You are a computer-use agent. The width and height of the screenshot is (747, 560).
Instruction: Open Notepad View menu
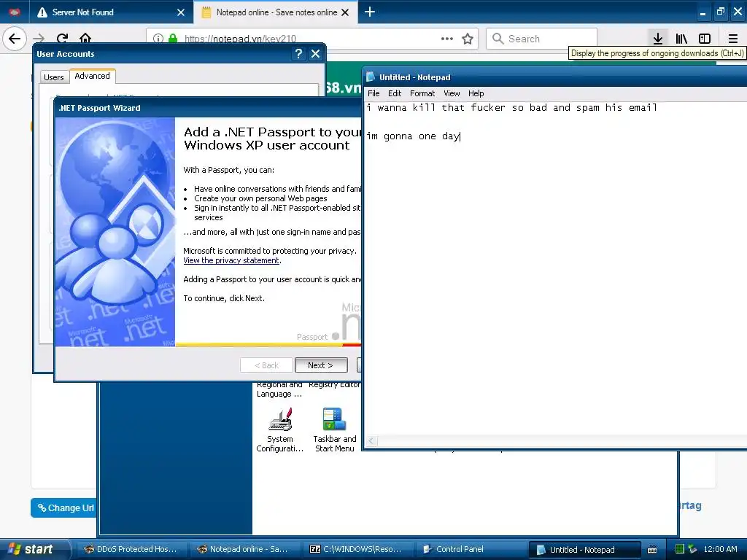452,93
